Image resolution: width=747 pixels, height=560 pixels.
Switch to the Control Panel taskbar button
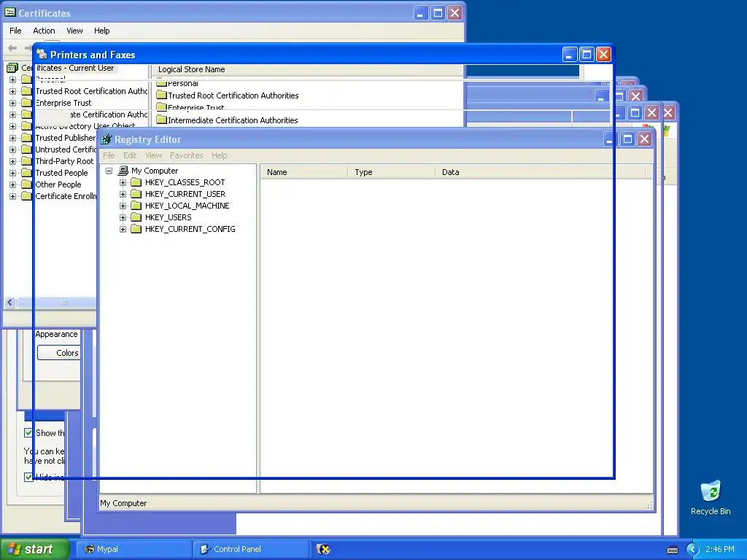tap(251, 549)
